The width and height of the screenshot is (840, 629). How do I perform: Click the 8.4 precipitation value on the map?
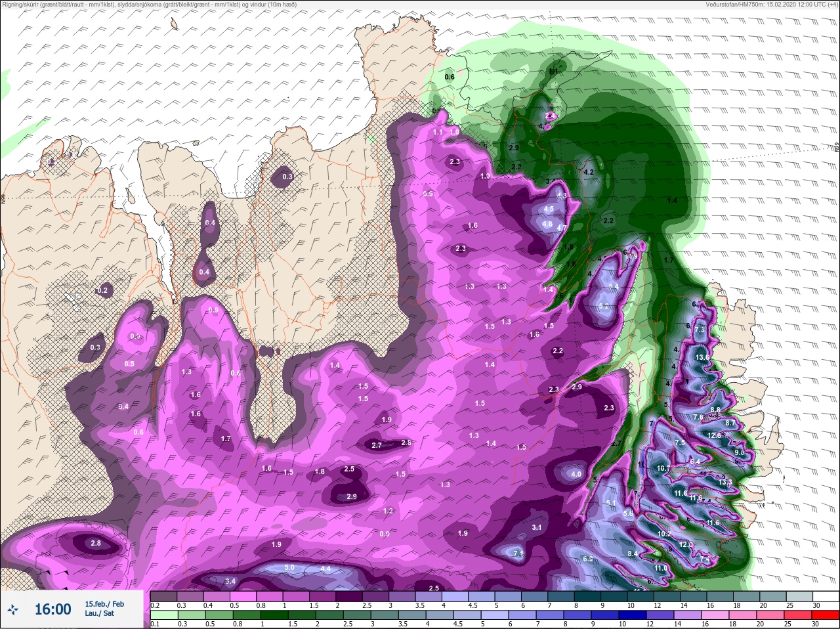click(x=633, y=553)
